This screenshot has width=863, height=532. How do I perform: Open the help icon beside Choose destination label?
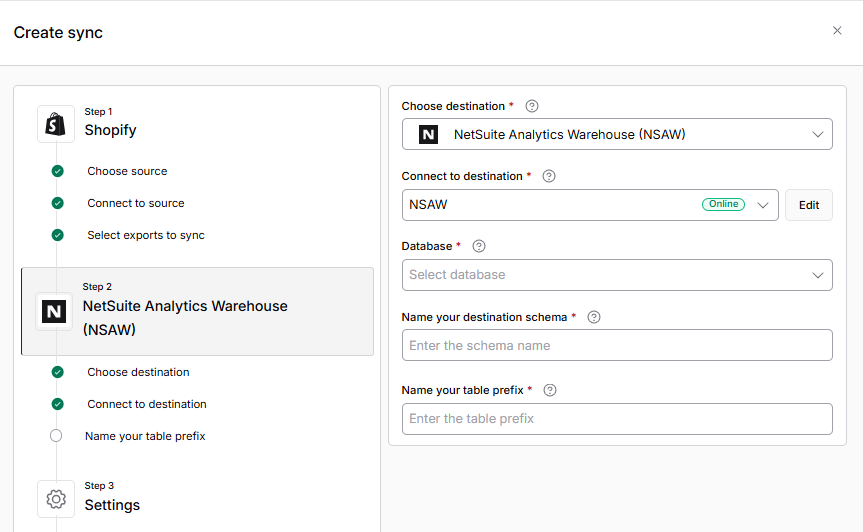532,106
